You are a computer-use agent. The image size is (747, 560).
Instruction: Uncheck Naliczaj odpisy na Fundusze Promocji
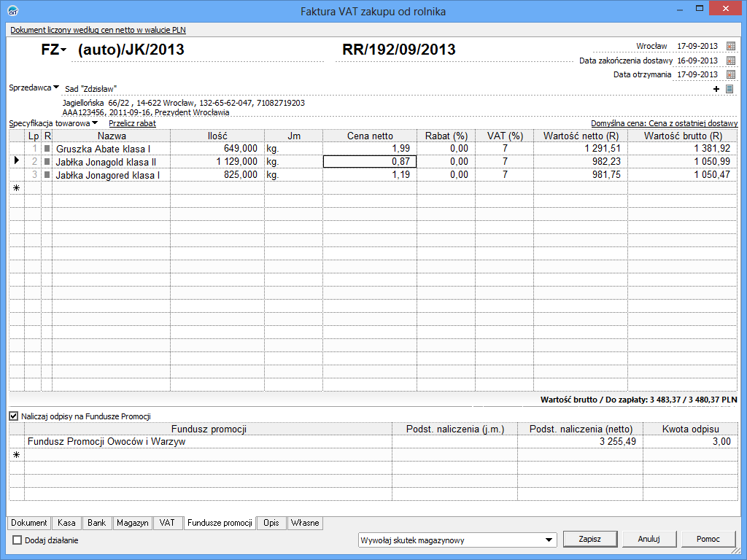pos(14,416)
